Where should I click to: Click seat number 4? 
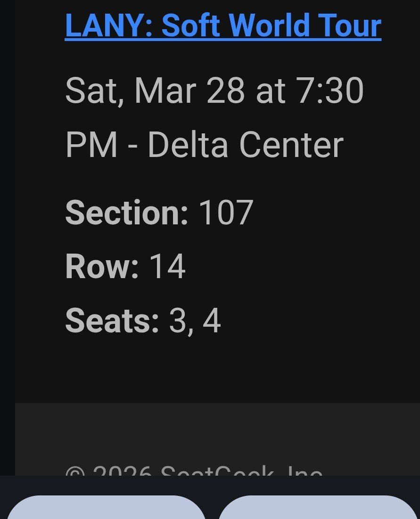(212, 321)
